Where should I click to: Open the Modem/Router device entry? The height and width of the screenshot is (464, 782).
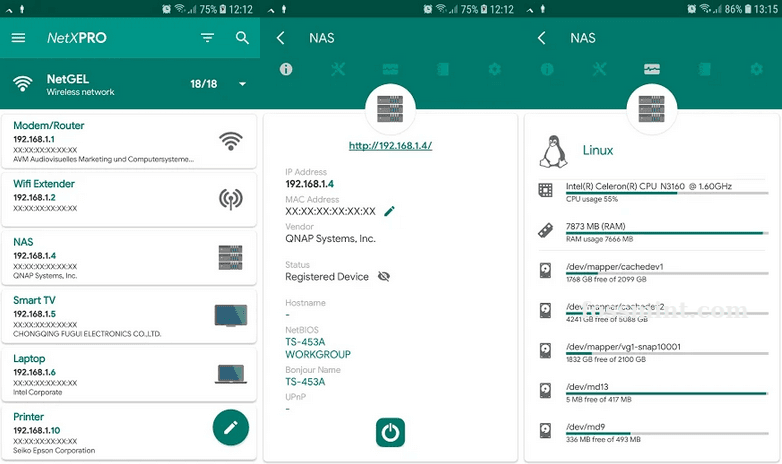(x=129, y=141)
